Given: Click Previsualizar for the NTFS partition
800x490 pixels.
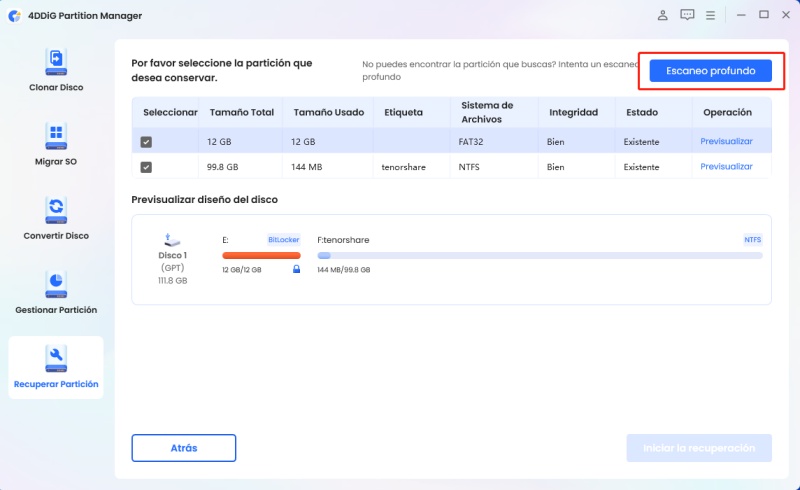Looking at the screenshot, I should pyautogui.click(x=726, y=167).
